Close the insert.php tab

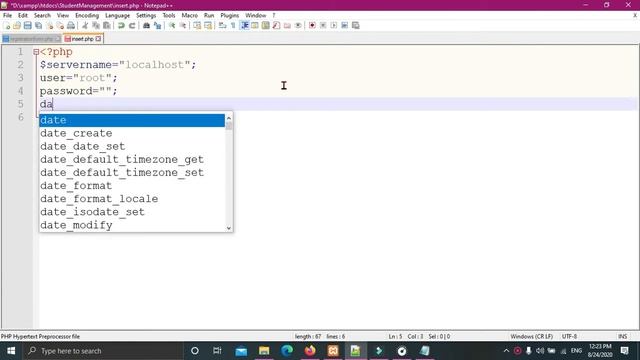(98, 39)
